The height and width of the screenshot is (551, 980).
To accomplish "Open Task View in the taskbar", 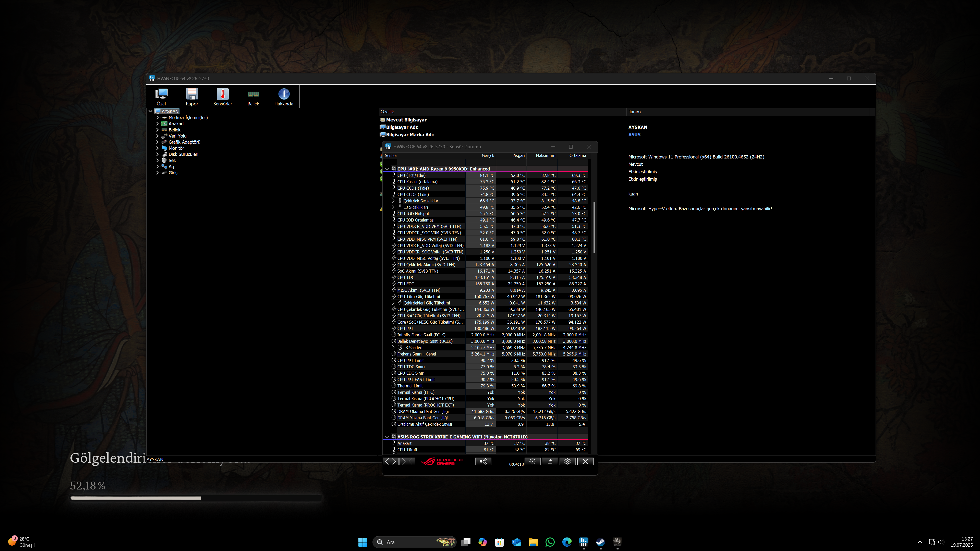I will point(466,542).
